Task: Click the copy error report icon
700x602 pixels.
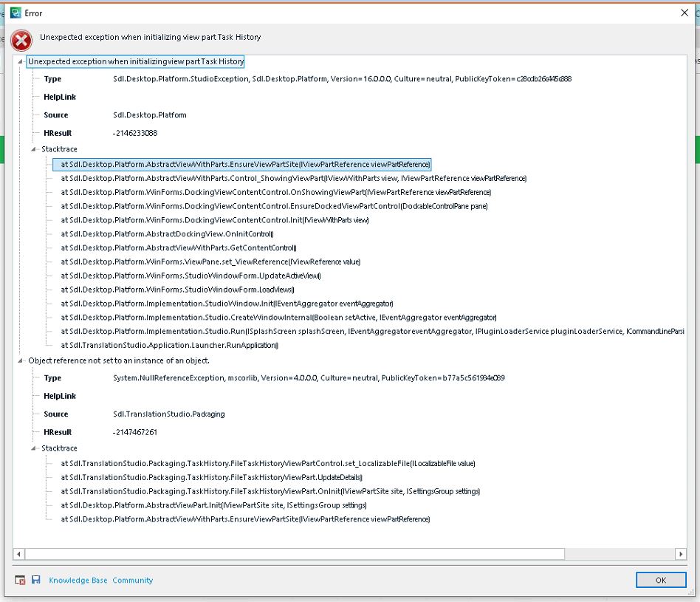Action: coord(21,580)
